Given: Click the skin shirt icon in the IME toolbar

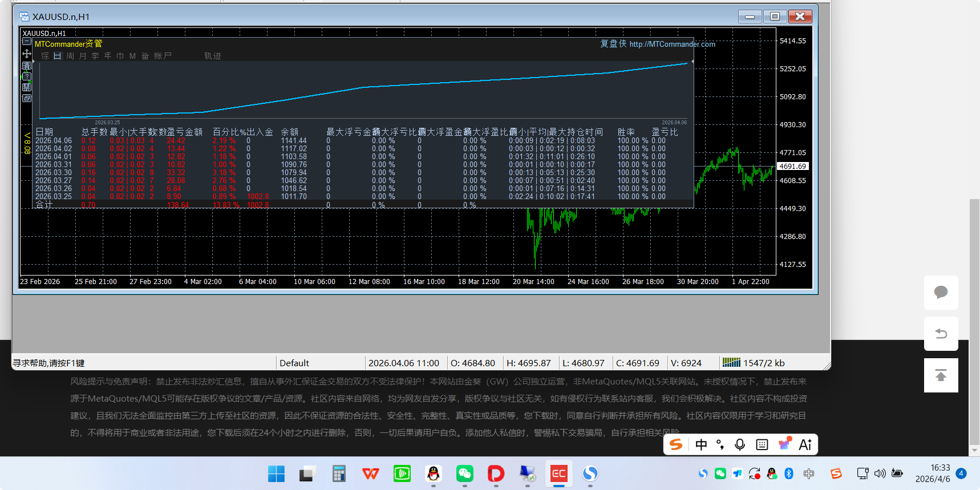Looking at the screenshot, I should click(x=785, y=444).
